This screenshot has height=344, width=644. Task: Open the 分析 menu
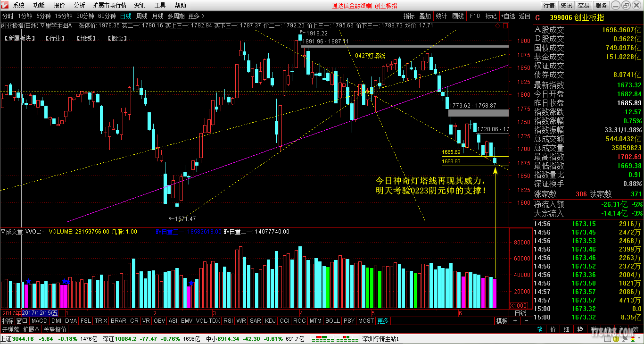coord(80,5)
